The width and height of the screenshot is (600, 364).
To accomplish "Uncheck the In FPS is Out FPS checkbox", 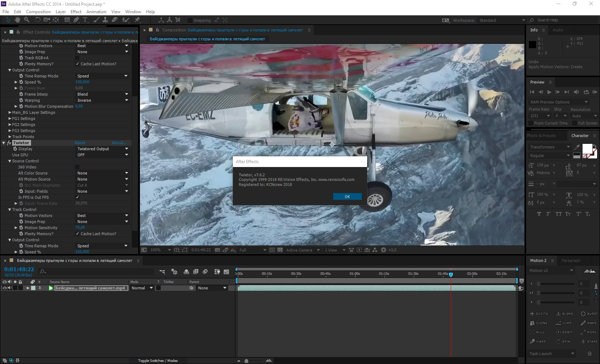I will [77, 197].
